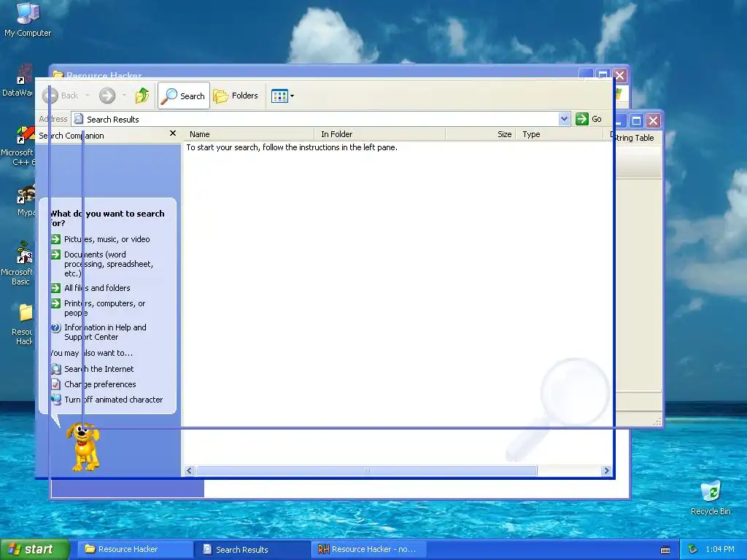747x560 pixels.
Task: Turn off animated character
Action: [113, 400]
